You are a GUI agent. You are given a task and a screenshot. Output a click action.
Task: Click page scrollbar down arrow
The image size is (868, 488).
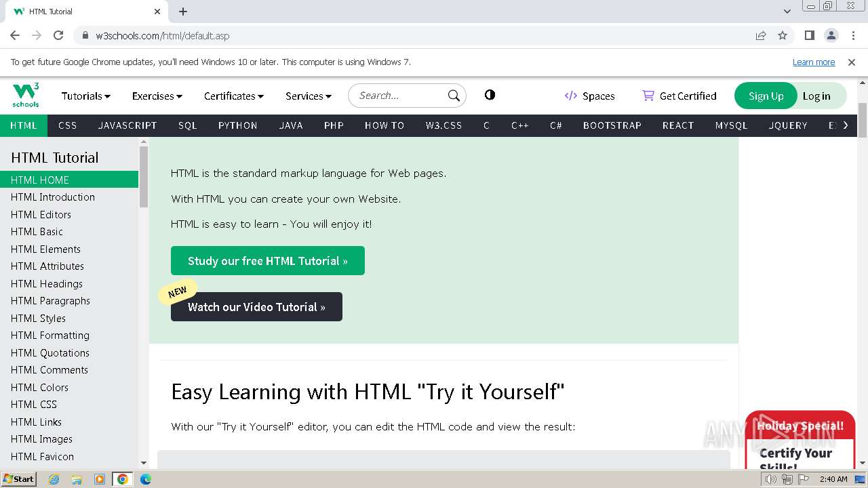[863, 463]
